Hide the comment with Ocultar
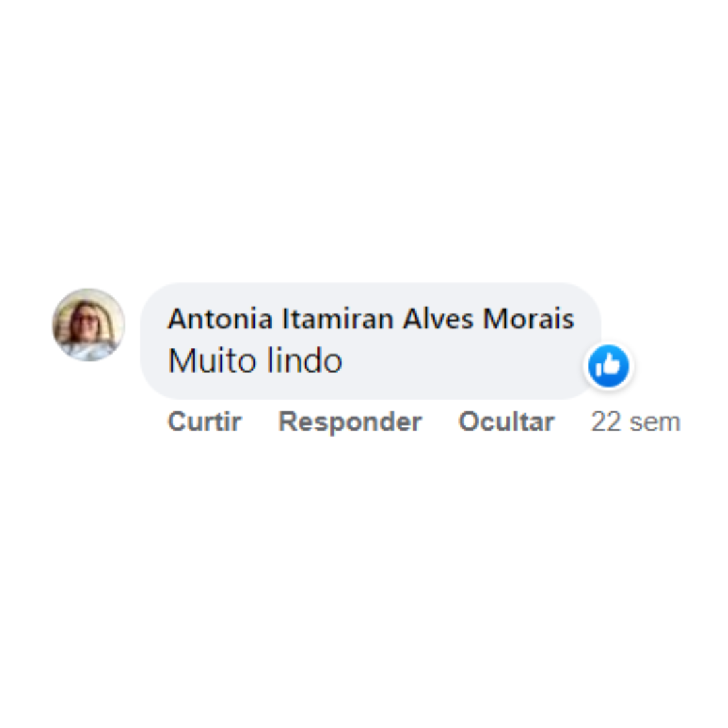This screenshot has width=728, height=728. (x=506, y=421)
